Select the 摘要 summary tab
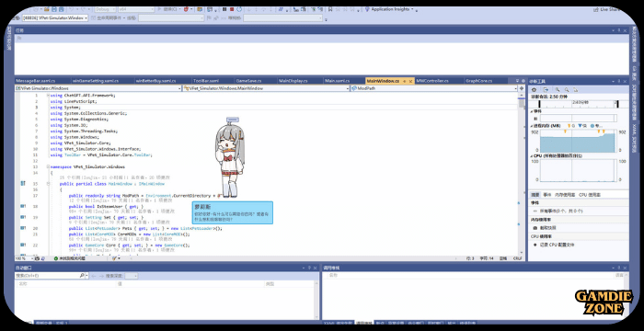The width and height of the screenshot is (644, 331). tap(535, 195)
